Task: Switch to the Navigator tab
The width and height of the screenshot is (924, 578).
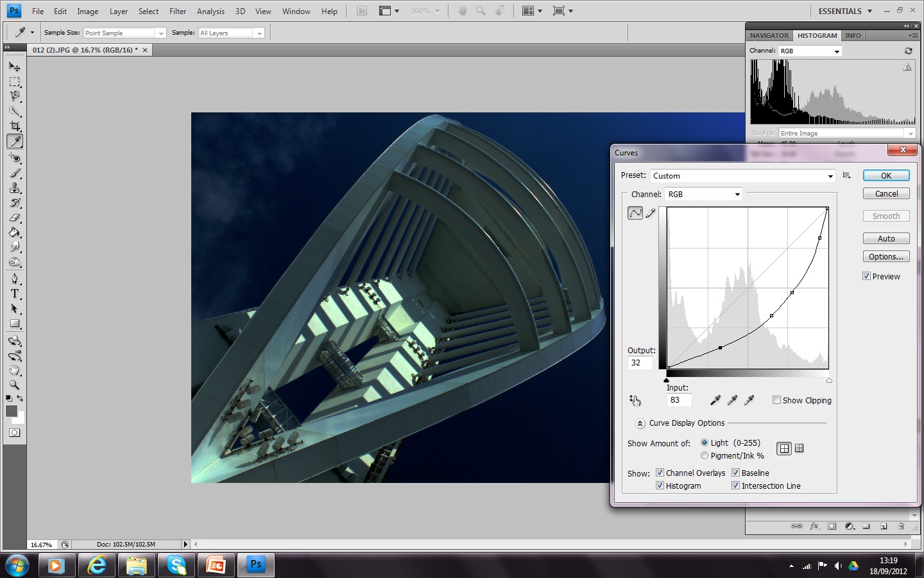Action: tap(769, 35)
